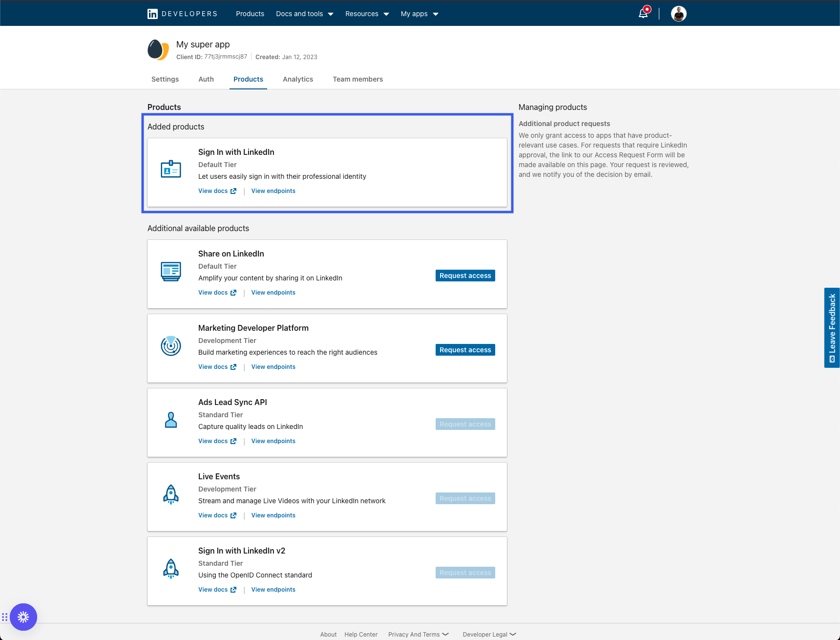Switch to the Auth tab
This screenshot has height=640, width=840.
click(206, 79)
